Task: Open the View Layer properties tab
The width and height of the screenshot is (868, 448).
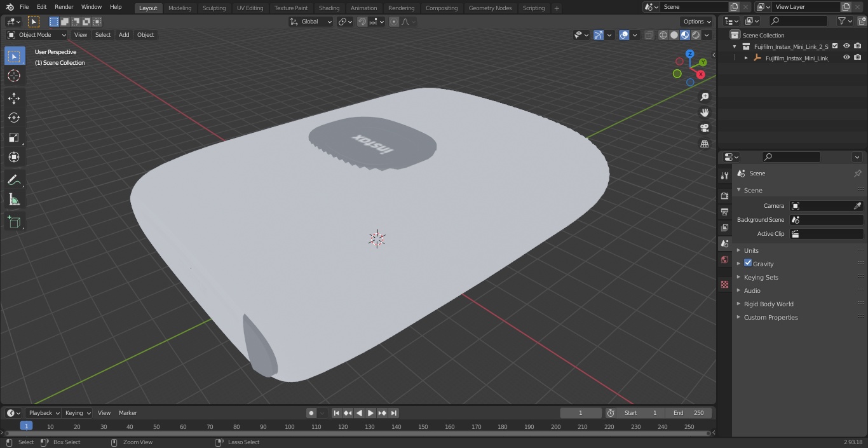Action: [724, 227]
